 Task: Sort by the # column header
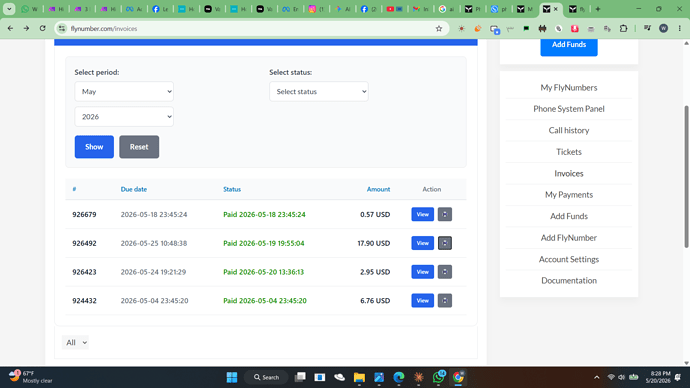point(74,189)
